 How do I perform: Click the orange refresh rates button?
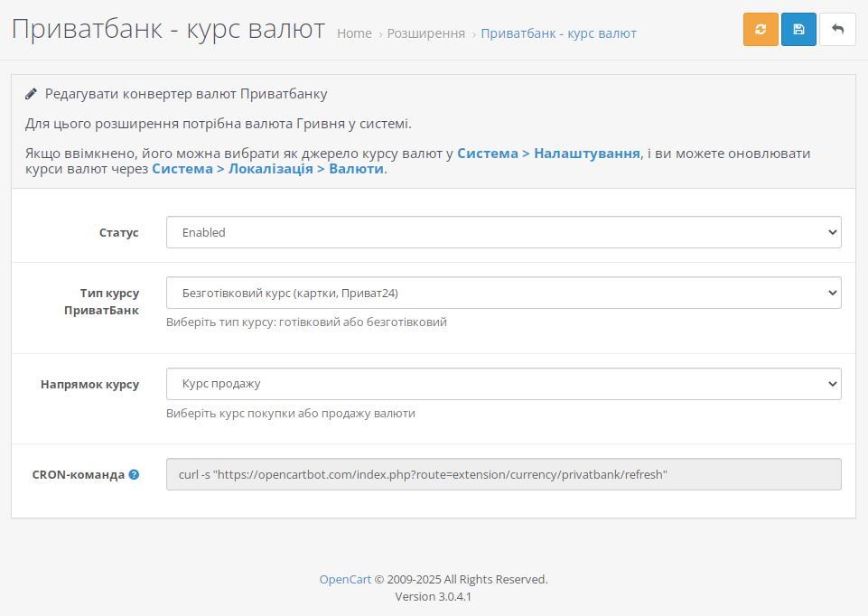point(761,29)
